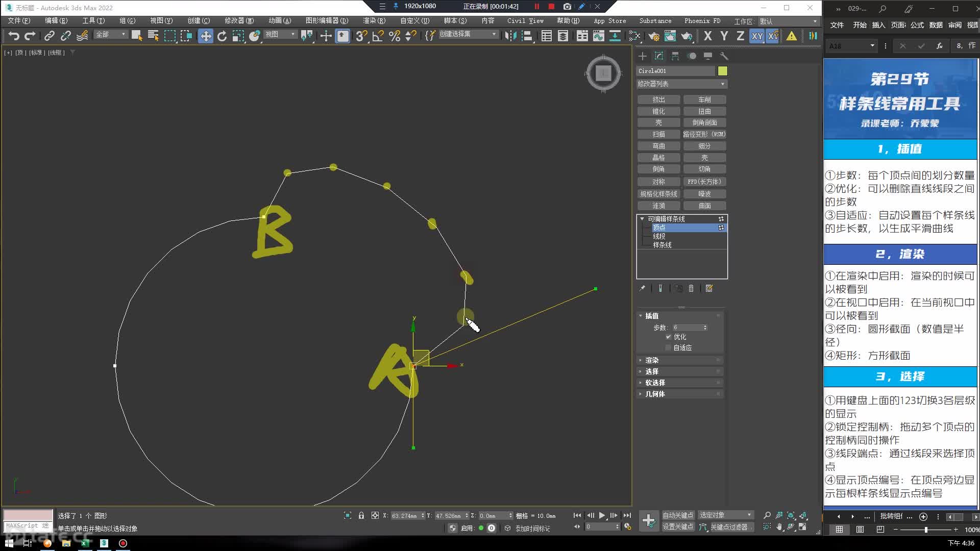Collapse the 插值 rollout
Image resolution: width=980 pixels, height=551 pixels.
coord(680,316)
